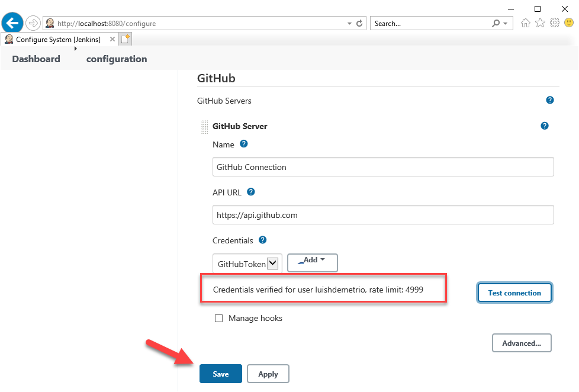Select the Configure System [Jenkins] tab
The width and height of the screenshot is (579, 392).
pos(58,39)
